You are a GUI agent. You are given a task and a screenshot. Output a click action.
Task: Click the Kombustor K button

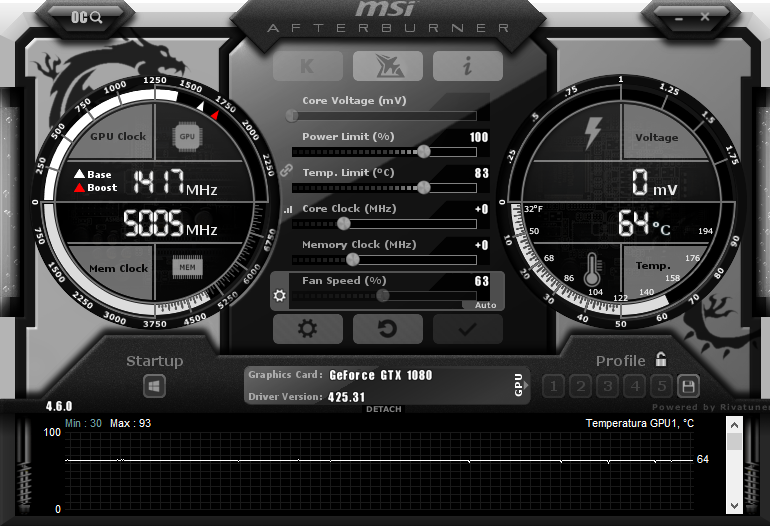308,66
